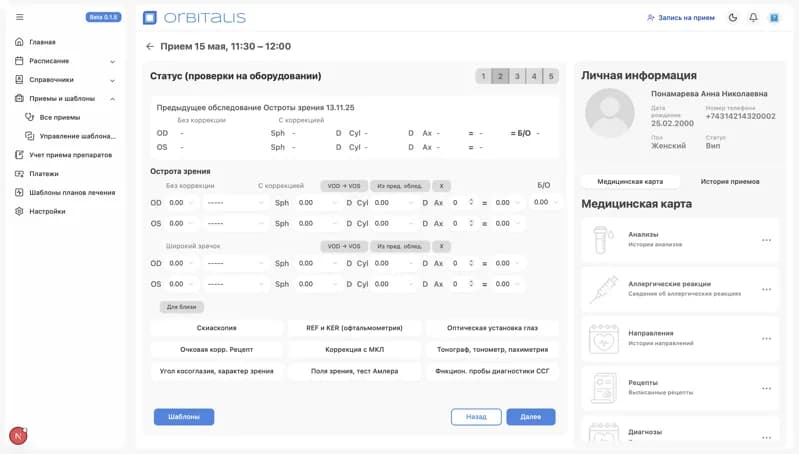
Task: Open Коррекция с МКЛ section
Action: click(x=354, y=350)
